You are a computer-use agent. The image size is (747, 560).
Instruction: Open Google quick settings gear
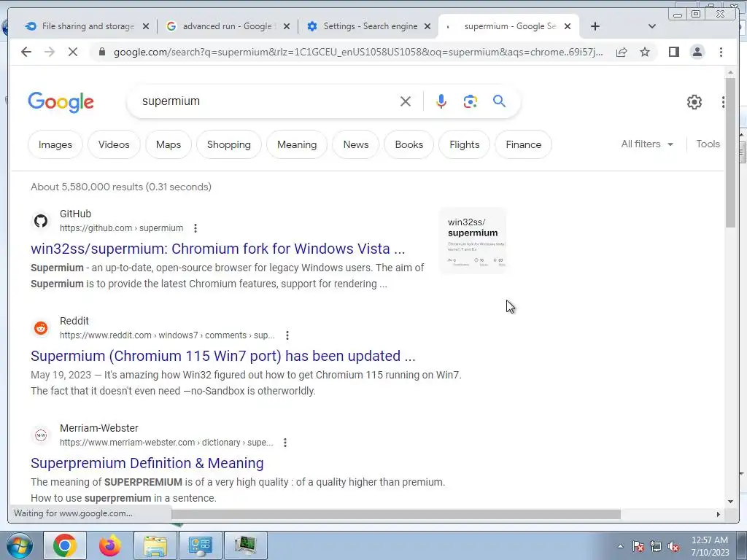(x=694, y=102)
